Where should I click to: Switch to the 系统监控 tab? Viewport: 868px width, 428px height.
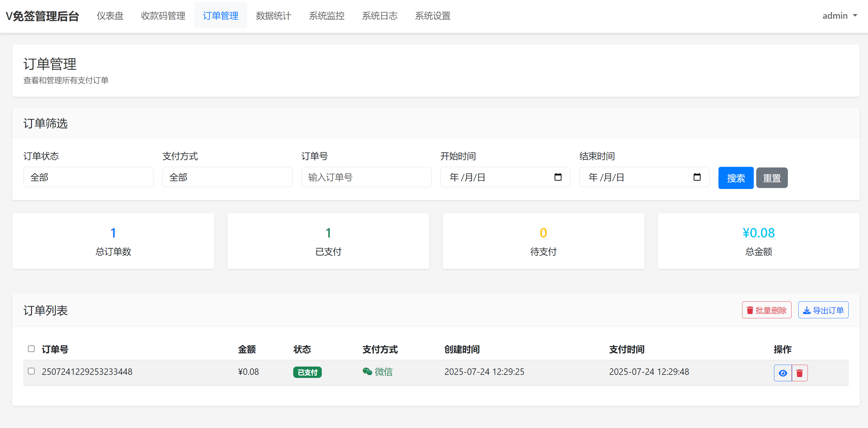(326, 15)
